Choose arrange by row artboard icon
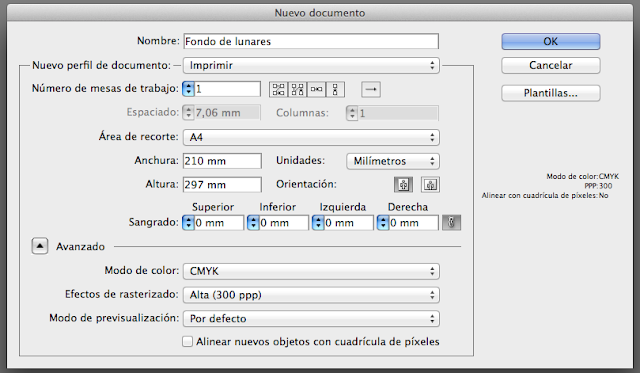Screen dimensions: 640x373 pyautogui.click(x=316, y=89)
